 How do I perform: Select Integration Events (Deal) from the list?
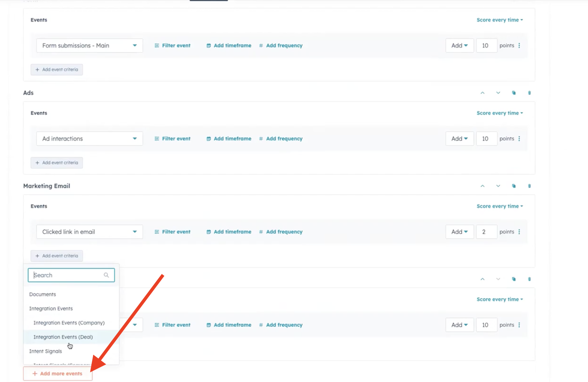63,337
